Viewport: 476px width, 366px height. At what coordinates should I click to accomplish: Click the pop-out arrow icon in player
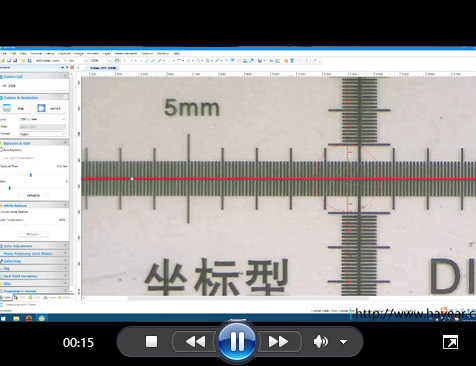tap(450, 342)
